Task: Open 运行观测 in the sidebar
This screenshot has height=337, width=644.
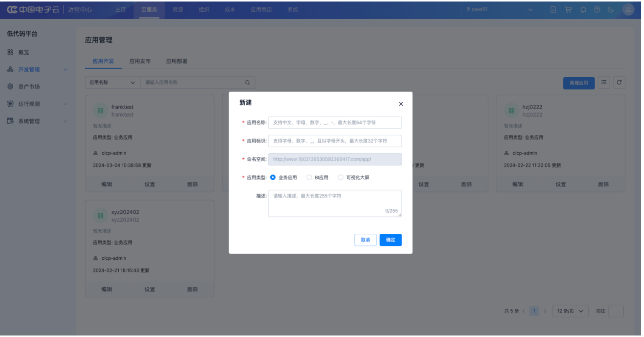Action: point(29,104)
